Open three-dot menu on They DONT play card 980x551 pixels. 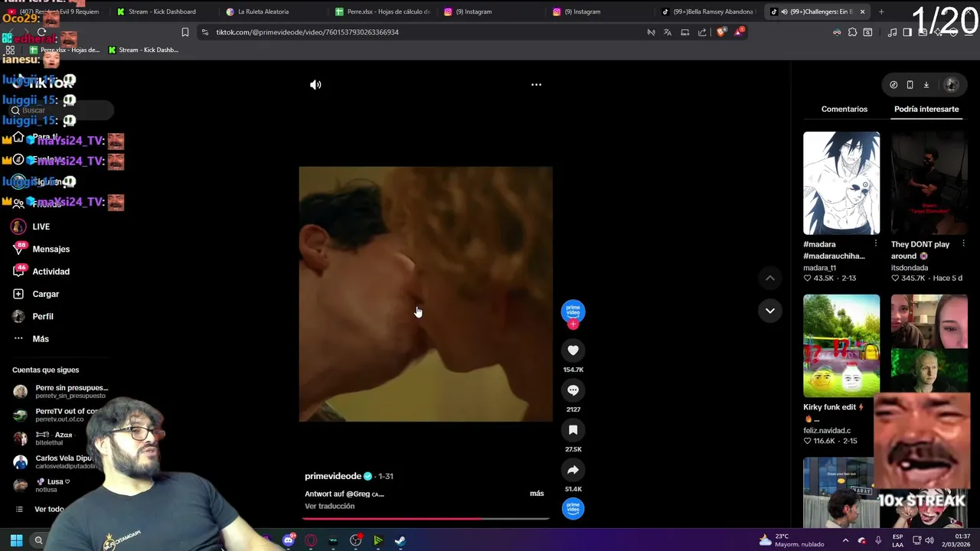pos(963,244)
